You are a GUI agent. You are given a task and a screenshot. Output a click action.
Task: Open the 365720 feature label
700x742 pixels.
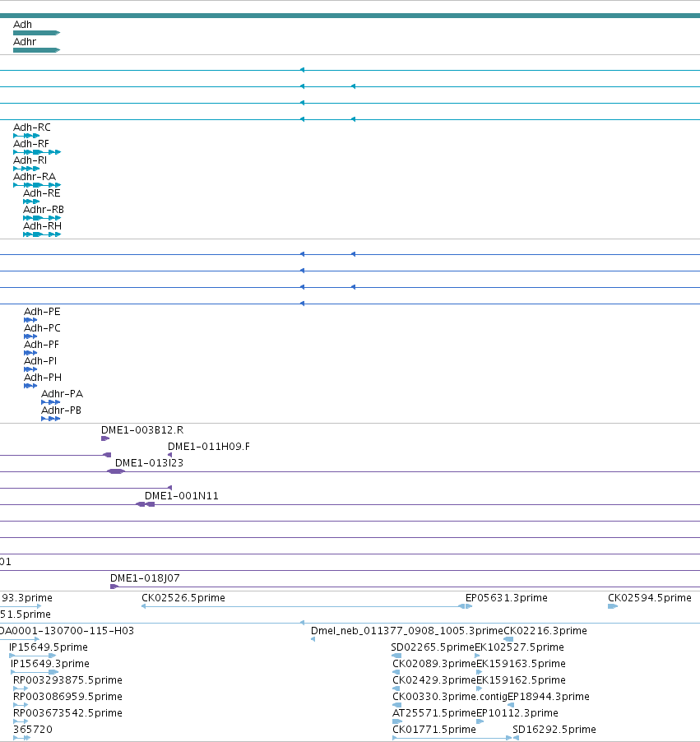(x=33, y=730)
